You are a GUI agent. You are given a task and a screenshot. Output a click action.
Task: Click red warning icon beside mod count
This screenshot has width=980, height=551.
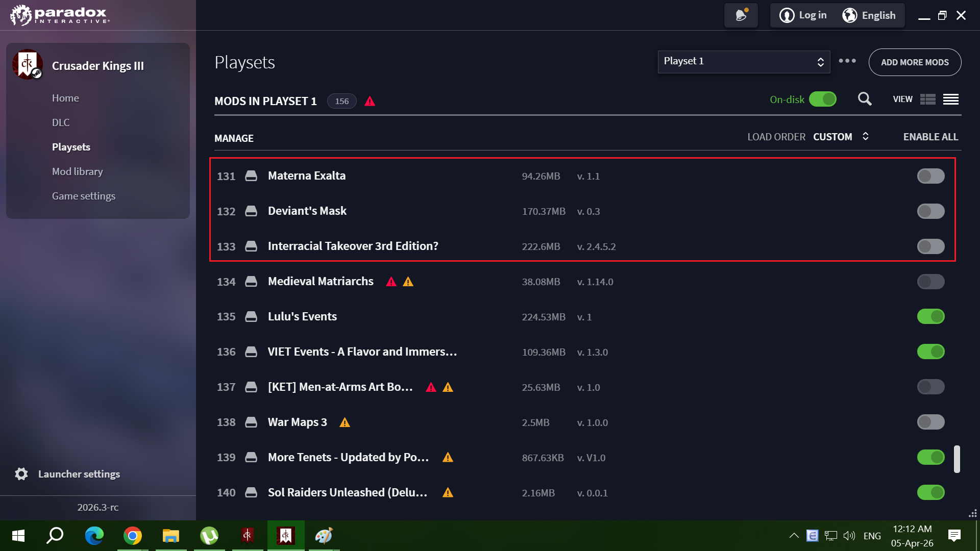(370, 101)
